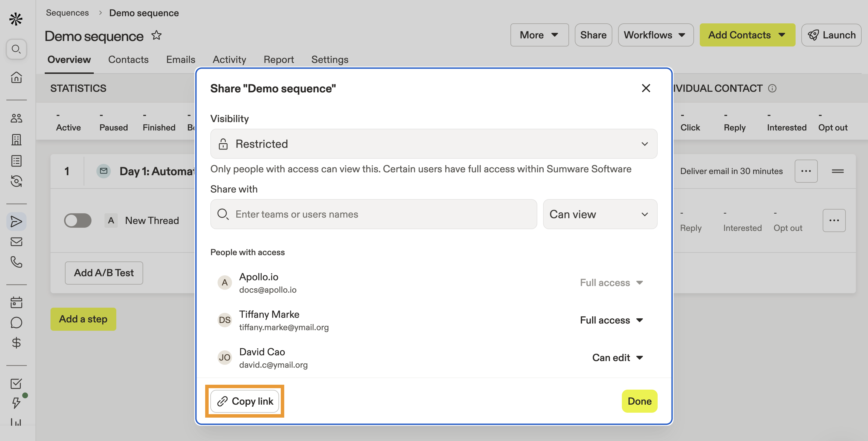Switch to the Settings tab

[x=330, y=60]
